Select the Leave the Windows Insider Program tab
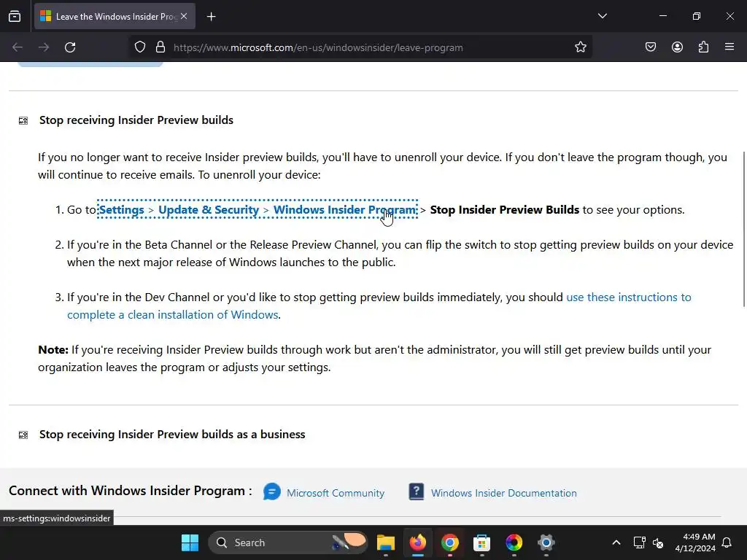Screen dimensions: 747x560 coord(115,17)
